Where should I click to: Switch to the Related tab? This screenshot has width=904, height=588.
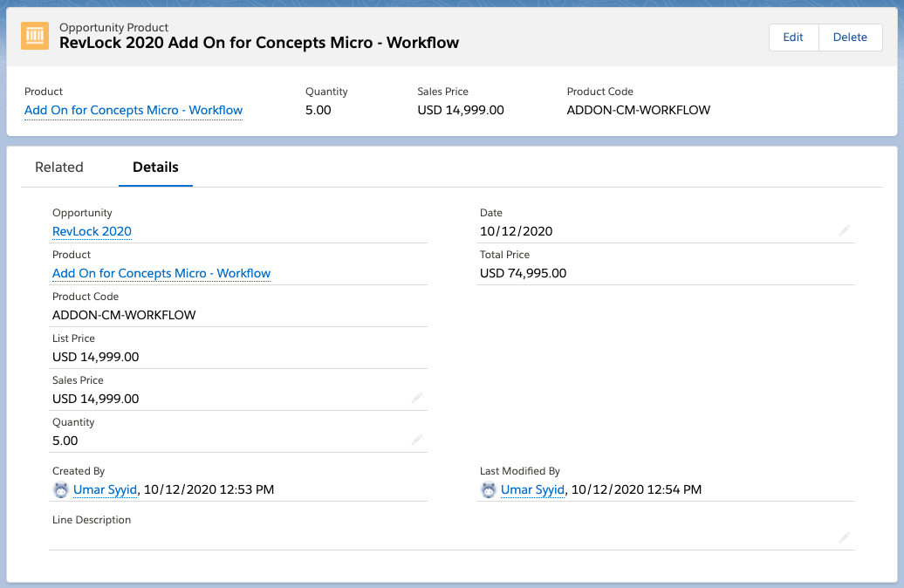pyautogui.click(x=59, y=168)
